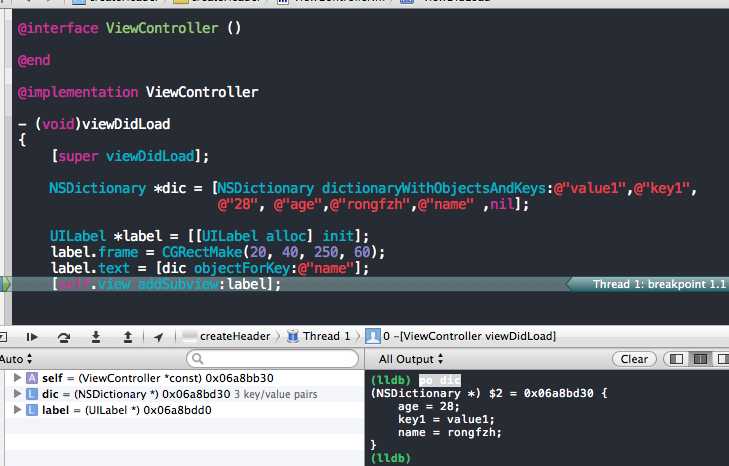
Task: Click '@implementation ViewController' line
Action: point(138,92)
